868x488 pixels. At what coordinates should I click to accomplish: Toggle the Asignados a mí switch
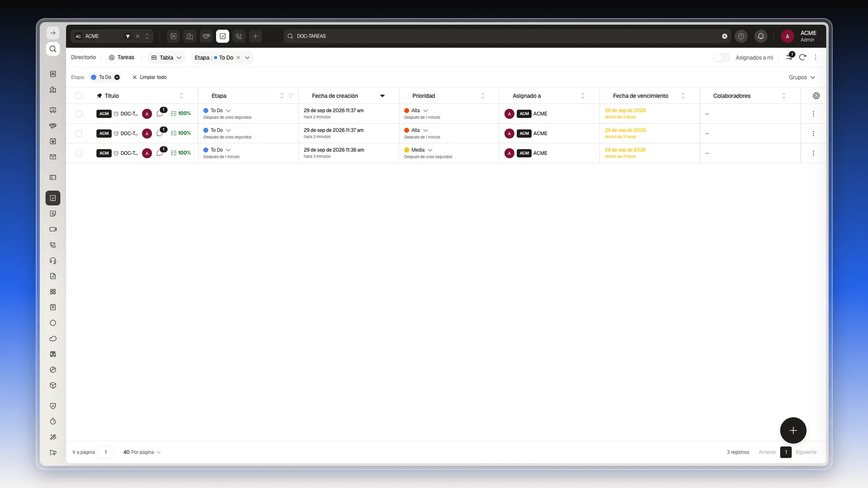coord(722,57)
